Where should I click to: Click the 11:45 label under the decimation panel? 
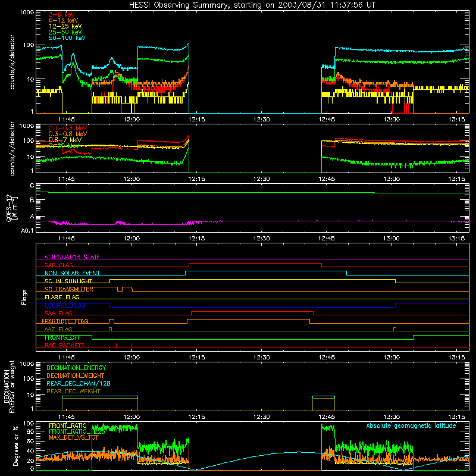point(67,417)
